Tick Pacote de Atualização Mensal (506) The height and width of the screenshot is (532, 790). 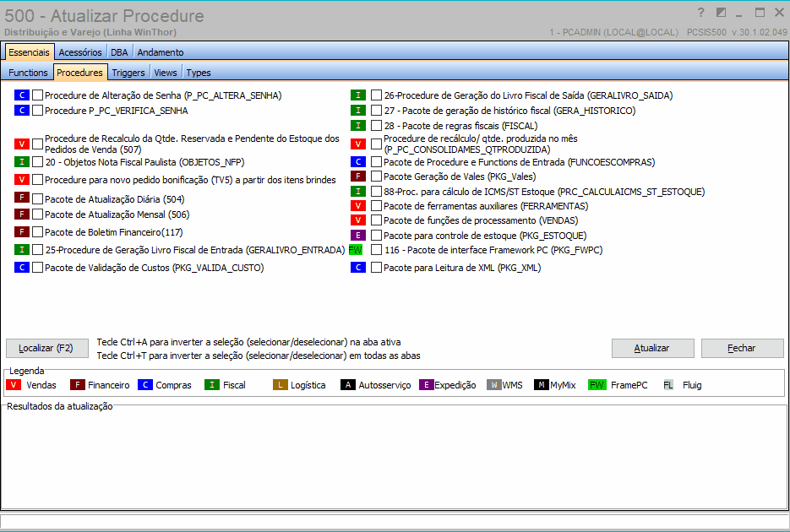pyautogui.click(x=37, y=214)
